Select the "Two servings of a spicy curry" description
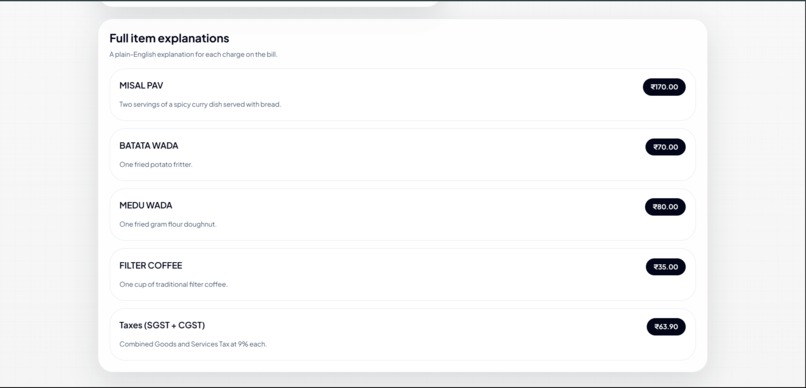806x388 pixels. click(200, 104)
